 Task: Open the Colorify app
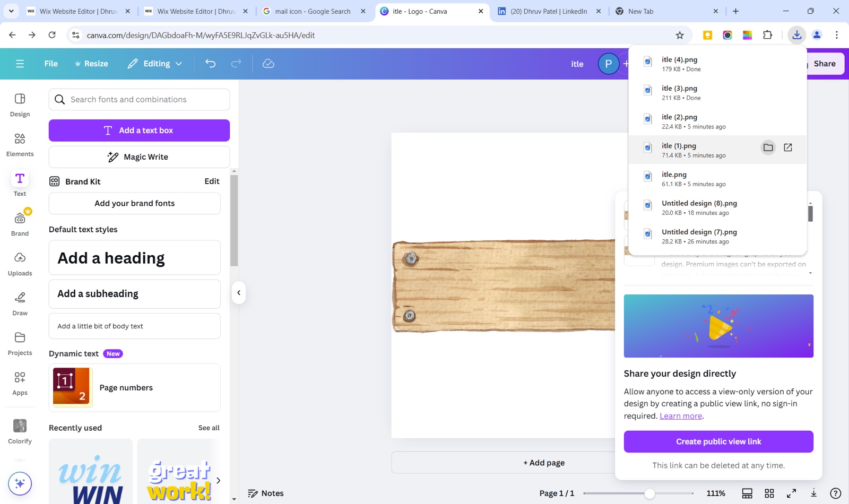tap(20, 431)
